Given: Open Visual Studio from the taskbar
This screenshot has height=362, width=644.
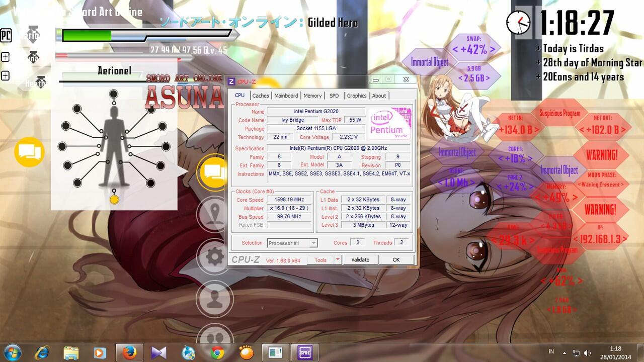Looking at the screenshot, I should (159, 352).
